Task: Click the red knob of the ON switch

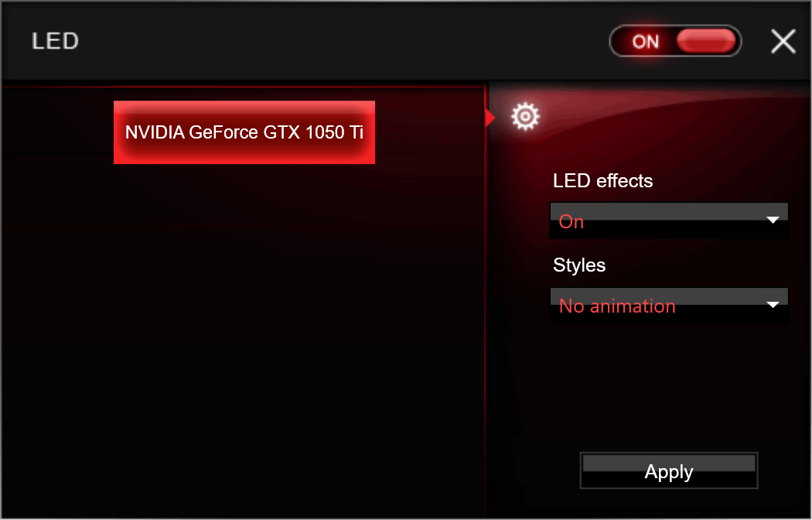Action: click(x=706, y=41)
